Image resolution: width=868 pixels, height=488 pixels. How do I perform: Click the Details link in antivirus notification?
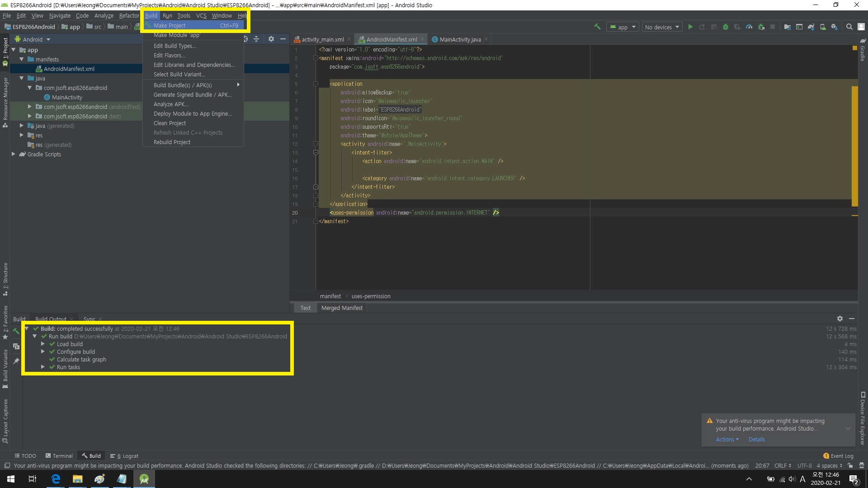(x=756, y=439)
